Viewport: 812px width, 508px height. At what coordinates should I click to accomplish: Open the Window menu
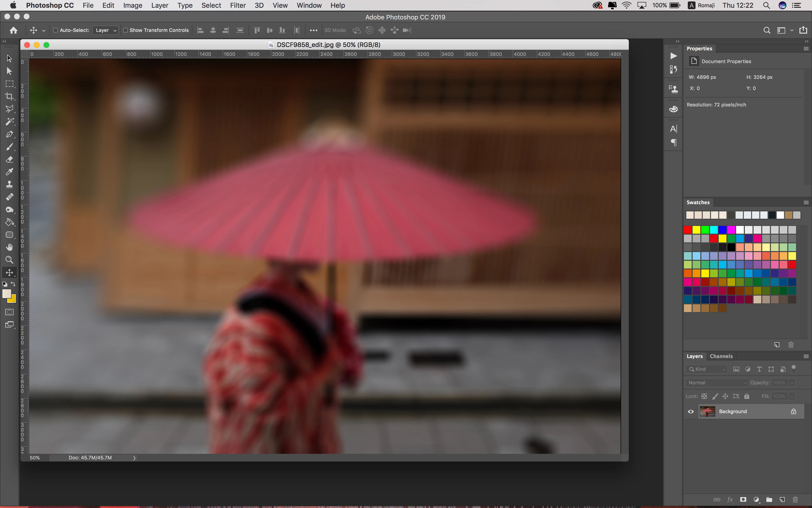pos(309,5)
